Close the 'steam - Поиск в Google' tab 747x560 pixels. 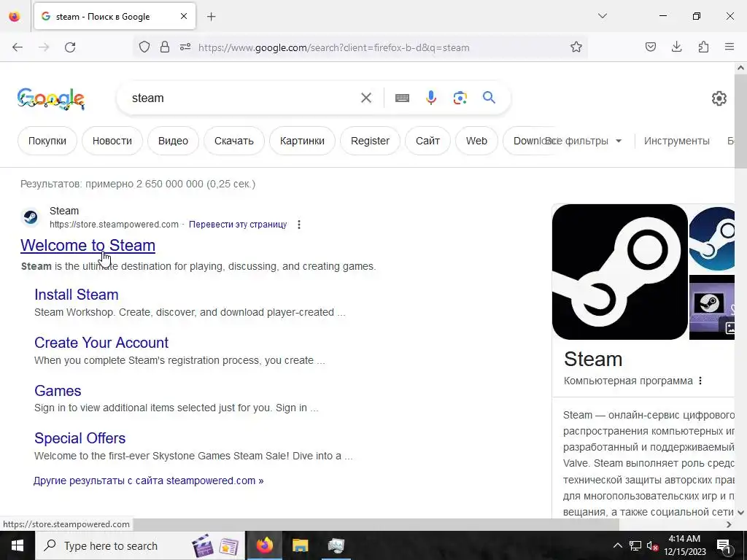tap(184, 16)
